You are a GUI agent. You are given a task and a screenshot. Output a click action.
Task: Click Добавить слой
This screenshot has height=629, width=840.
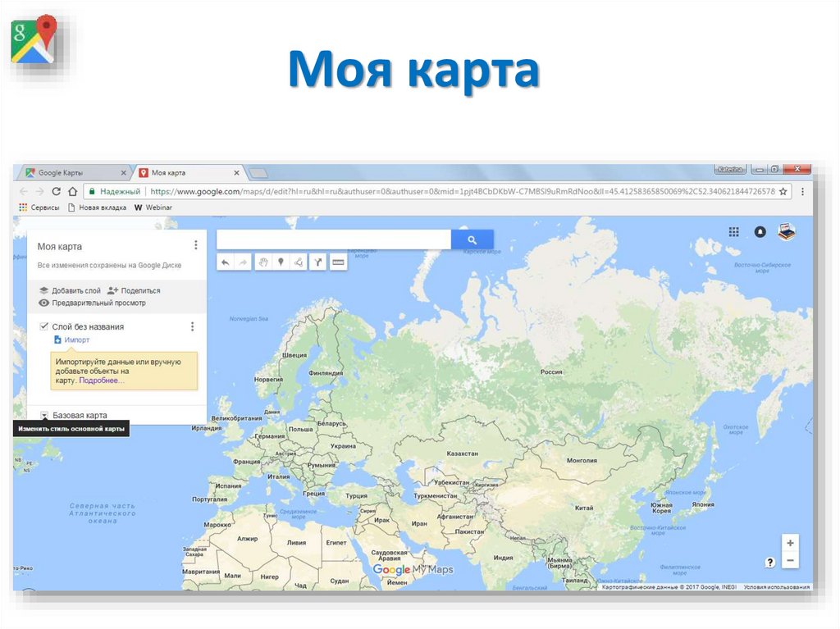71,290
